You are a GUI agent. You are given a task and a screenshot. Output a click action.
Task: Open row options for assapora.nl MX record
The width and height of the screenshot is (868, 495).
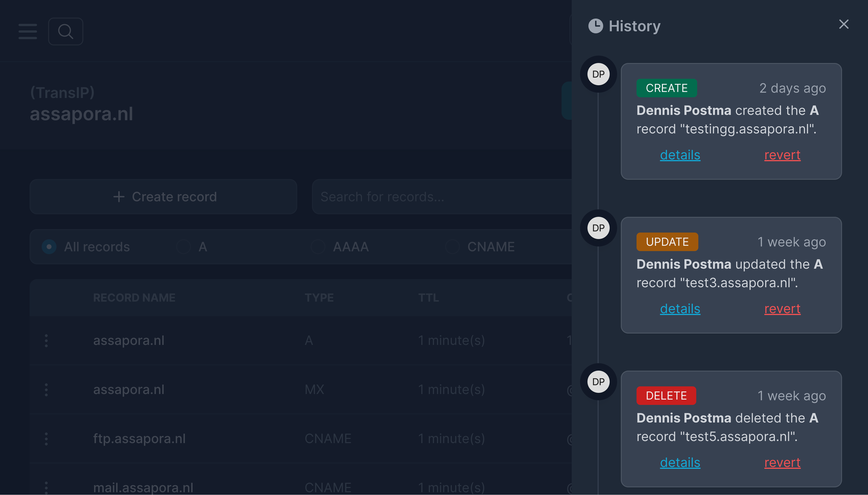click(x=47, y=390)
